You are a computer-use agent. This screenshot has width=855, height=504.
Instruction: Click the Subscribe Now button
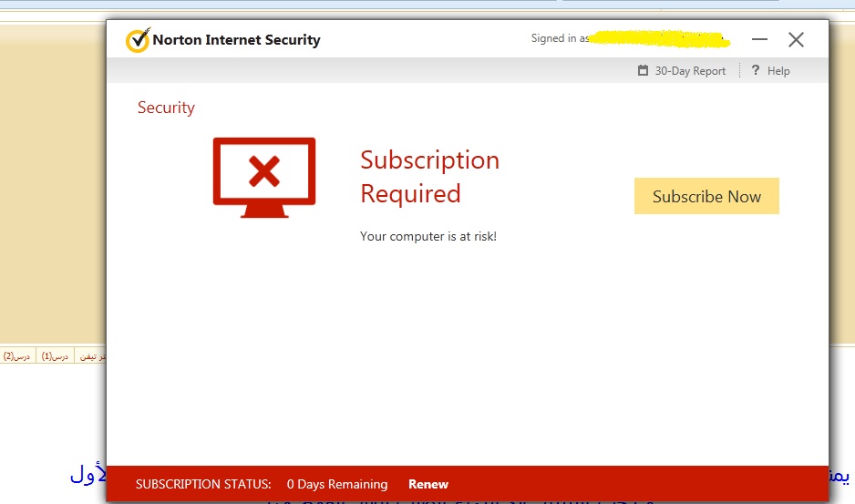point(706,196)
